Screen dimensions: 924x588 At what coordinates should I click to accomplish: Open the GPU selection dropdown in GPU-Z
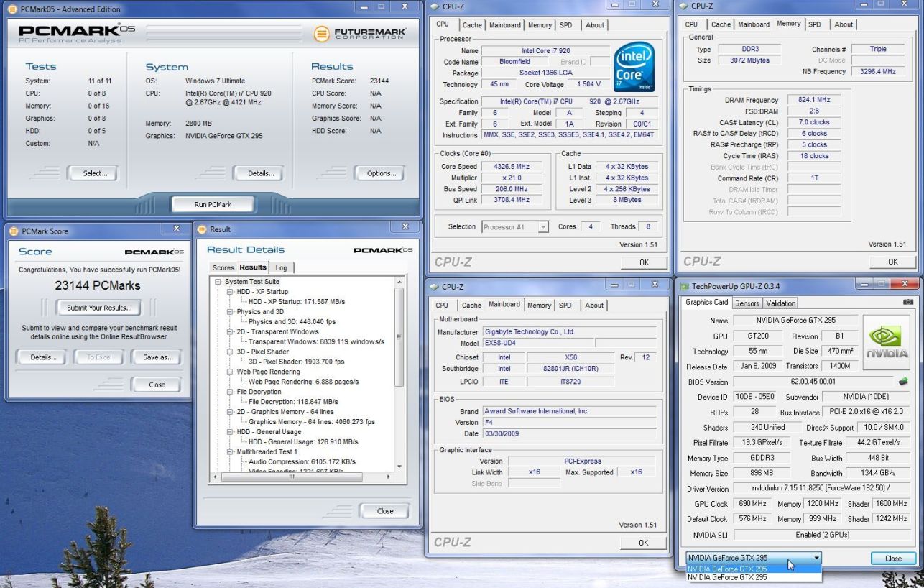(x=817, y=558)
